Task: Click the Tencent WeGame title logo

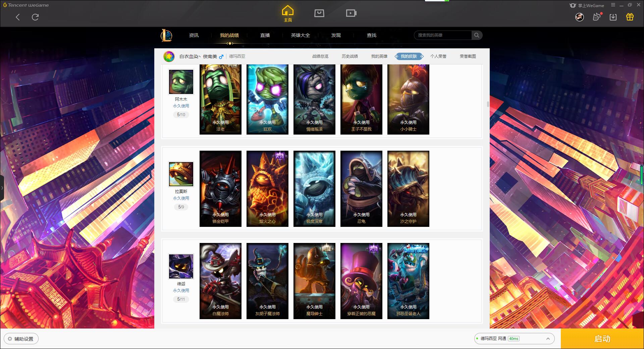Action: coord(26,5)
